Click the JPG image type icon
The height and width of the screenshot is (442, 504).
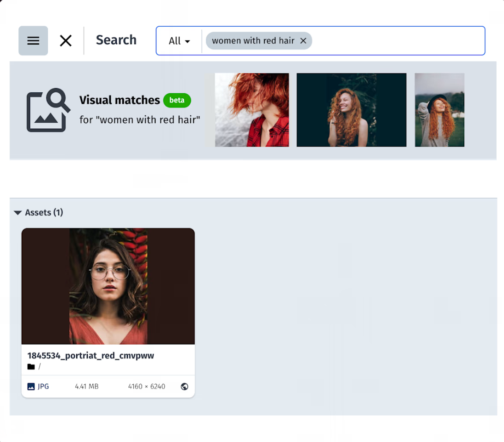tap(31, 387)
